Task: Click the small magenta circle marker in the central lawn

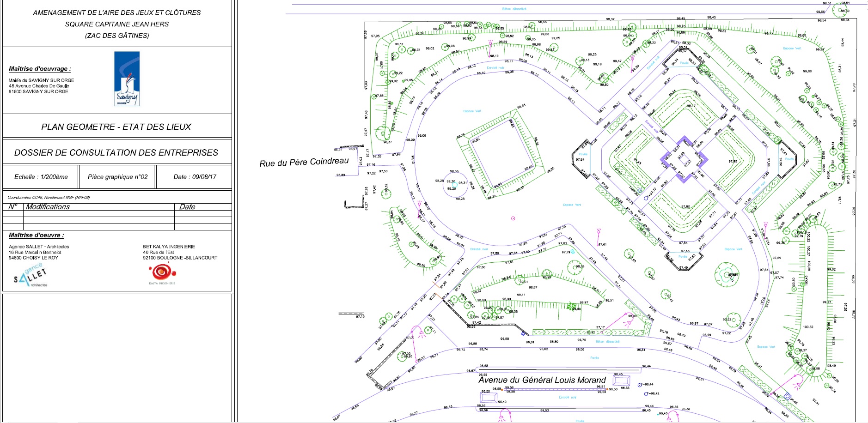Action: coord(513,218)
